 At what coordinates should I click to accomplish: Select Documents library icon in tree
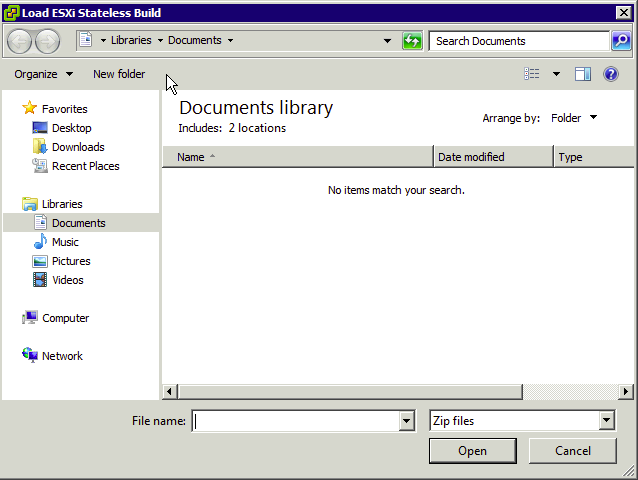tap(40, 223)
